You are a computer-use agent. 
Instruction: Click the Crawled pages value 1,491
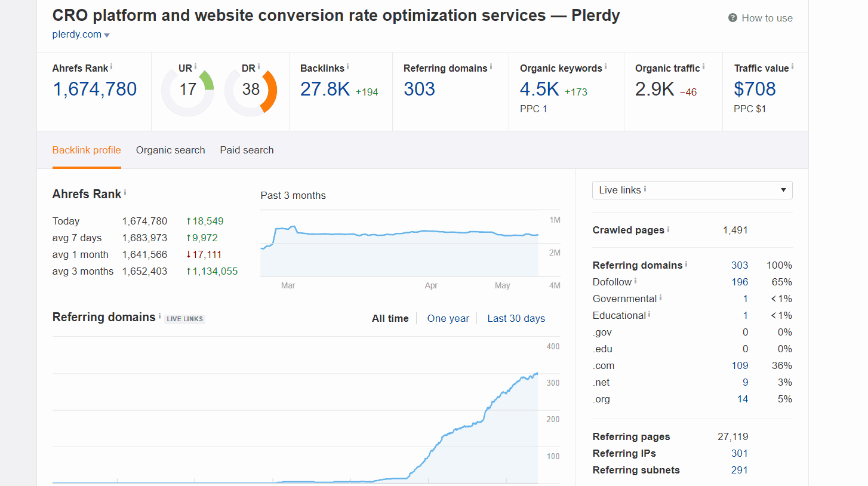735,230
